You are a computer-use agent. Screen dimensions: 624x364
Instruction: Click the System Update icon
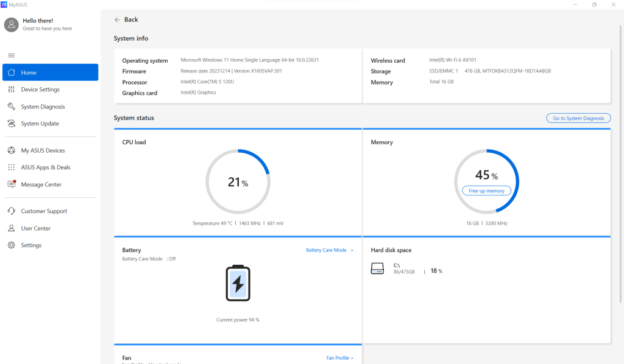[x=11, y=124]
